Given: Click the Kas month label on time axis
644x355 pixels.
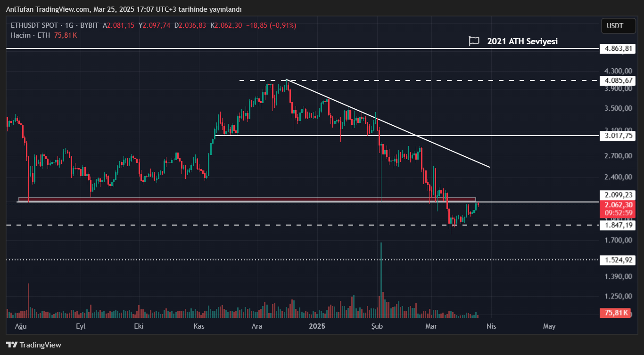Looking at the screenshot, I should pyautogui.click(x=199, y=326).
